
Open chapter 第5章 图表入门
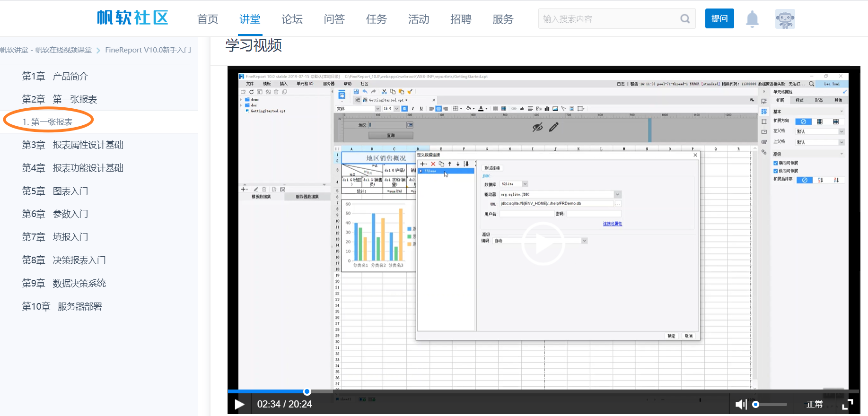[x=55, y=191]
